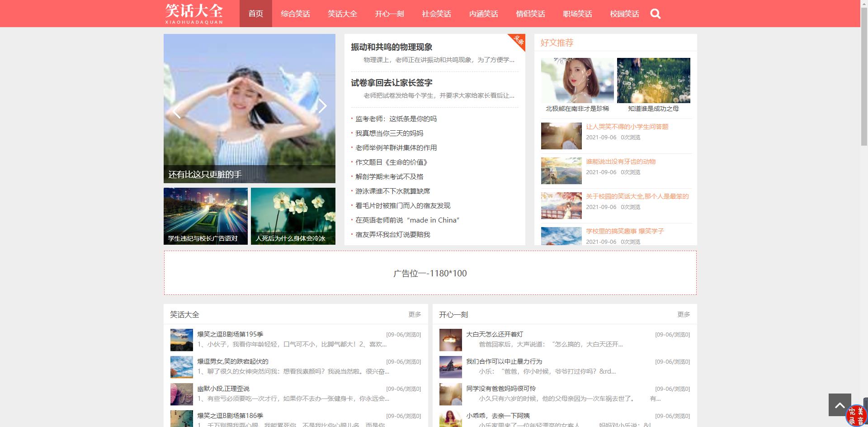Click recommended image 知道谁是成功之母
868x427 pixels.
point(653,81)
